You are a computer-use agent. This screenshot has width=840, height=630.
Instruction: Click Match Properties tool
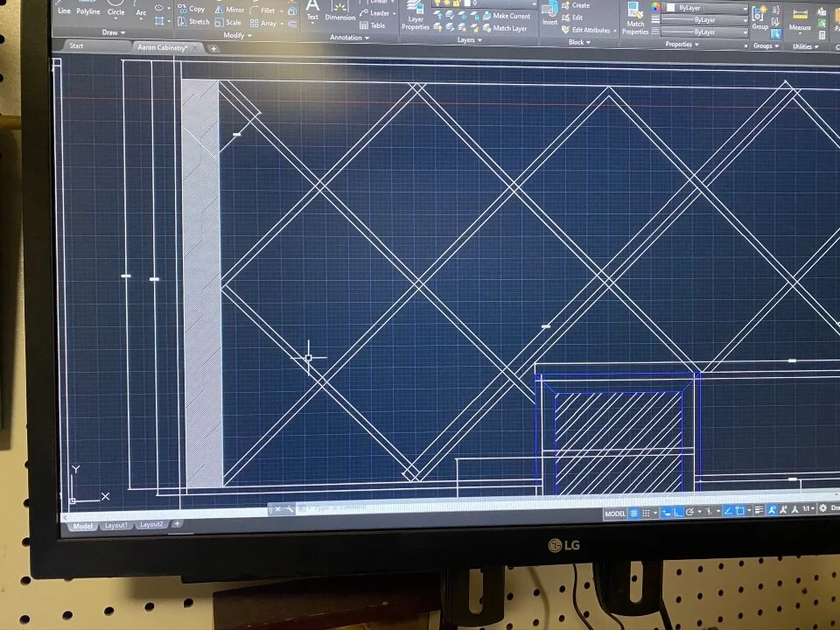coord(635,20)
